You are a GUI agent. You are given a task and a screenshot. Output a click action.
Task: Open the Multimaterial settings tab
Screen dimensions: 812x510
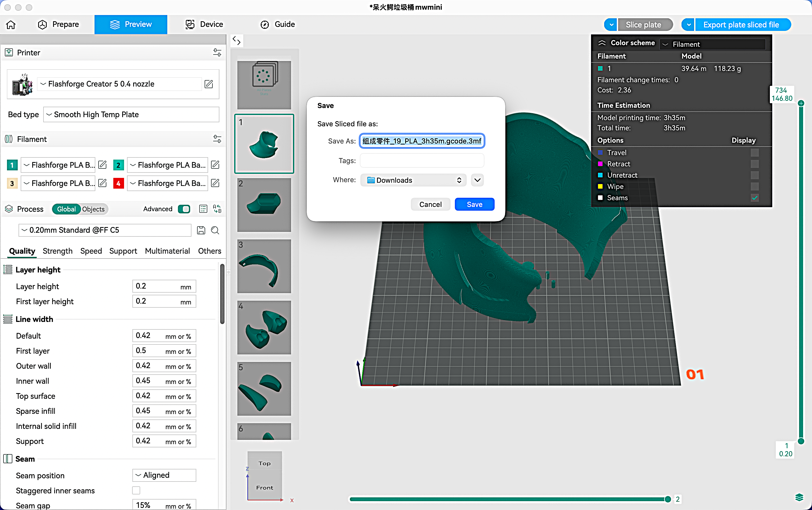pyautogui.click(x=167, y=251)
